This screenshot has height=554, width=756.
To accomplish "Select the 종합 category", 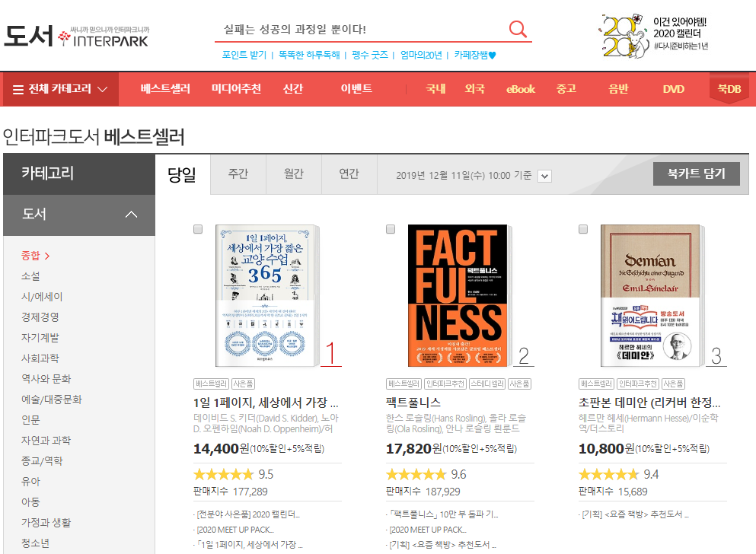I will 35,256.
